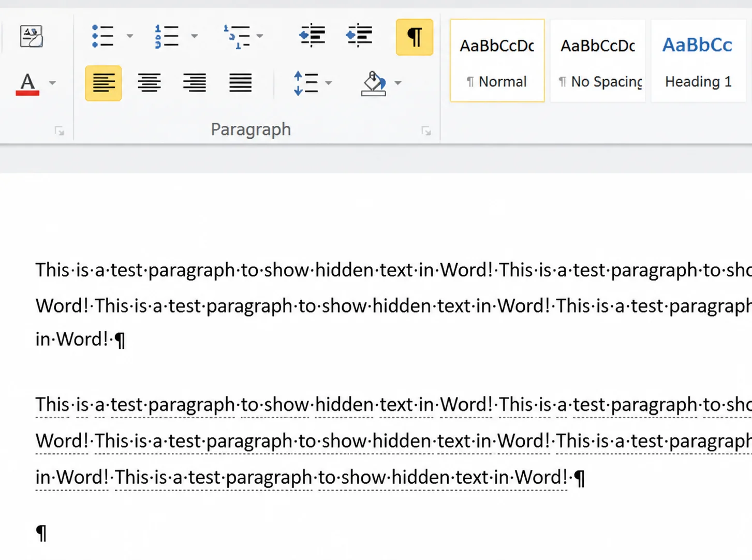This screenshot has height=560, width=752.
Task: Toggle Align Right
Action: click(x=195, y=83)
